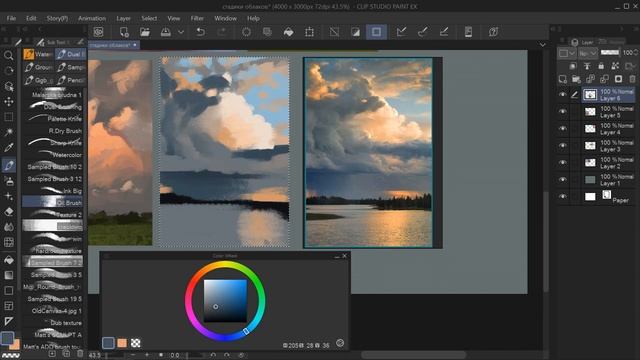Image resolution: width=640 pixels, height=360 pixels.
Task: Undo the last action
Action: [x=200, y=32]
